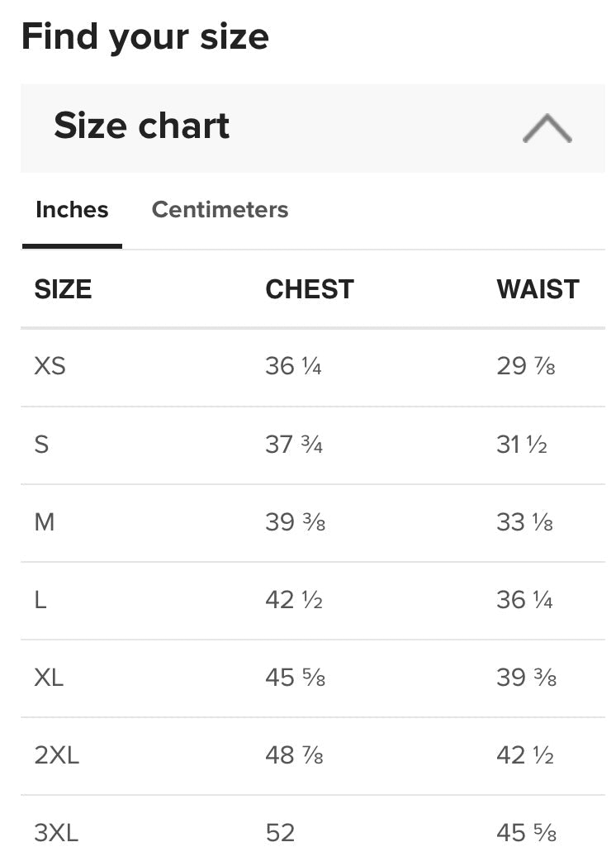The height and width of the screenshot is (866, 616).
Task: Click the L chest value 42 ½
Action: coord(294,600)
